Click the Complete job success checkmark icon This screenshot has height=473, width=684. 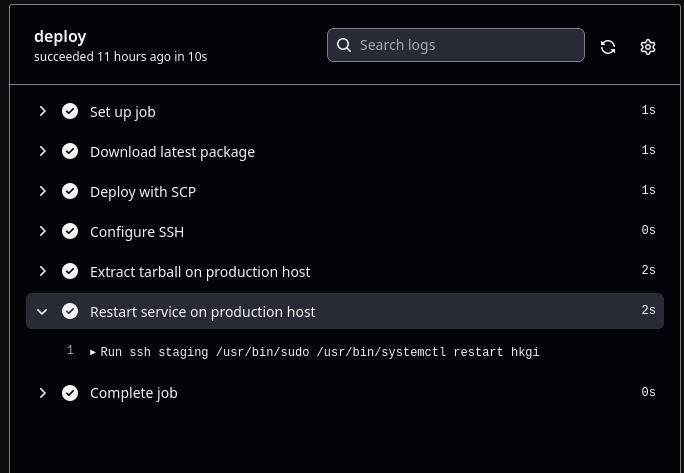(x=70, y=393)
